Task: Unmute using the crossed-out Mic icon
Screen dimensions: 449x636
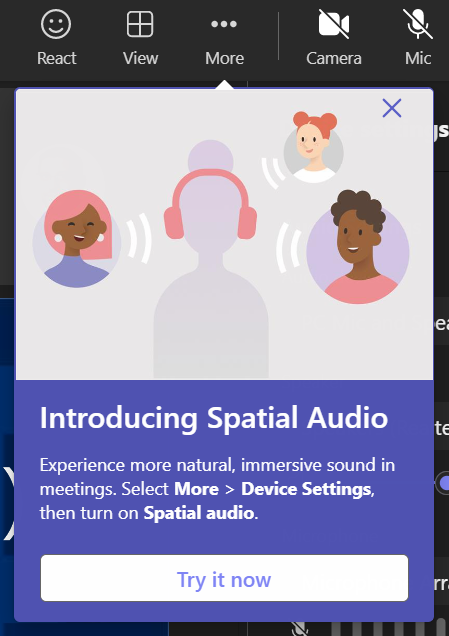Action: [x=418, y=24]
